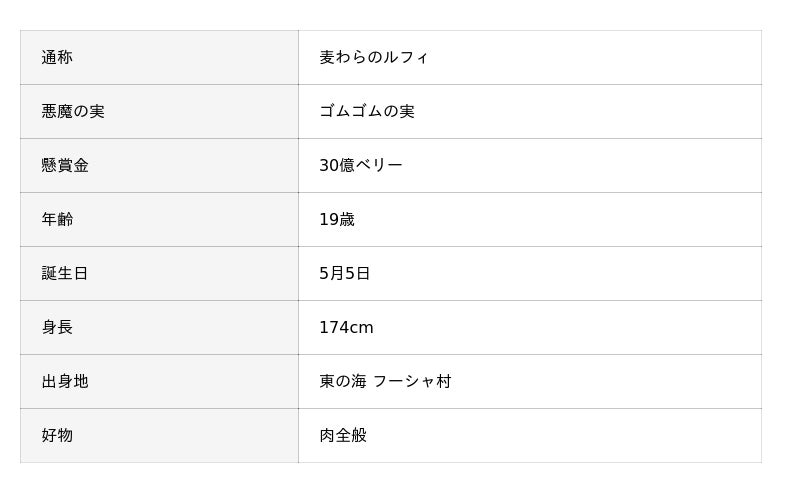Select the 悪魔の実 label cell

pos(73,112)
